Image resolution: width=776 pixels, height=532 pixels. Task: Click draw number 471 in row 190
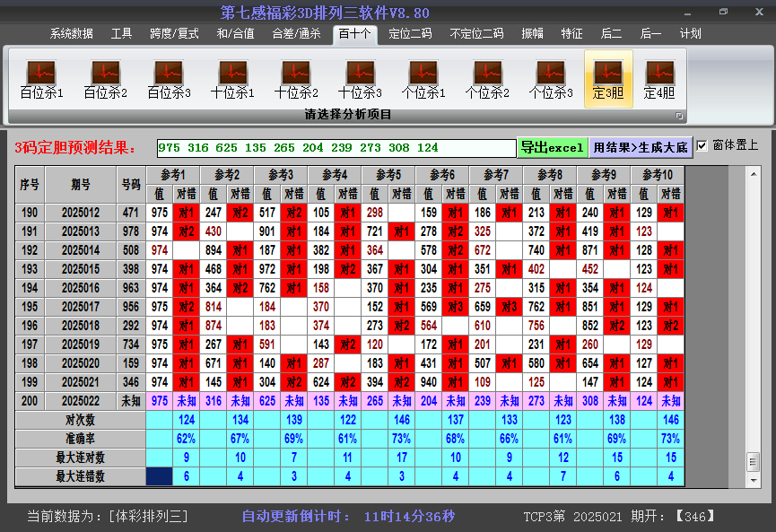(131, 213)
